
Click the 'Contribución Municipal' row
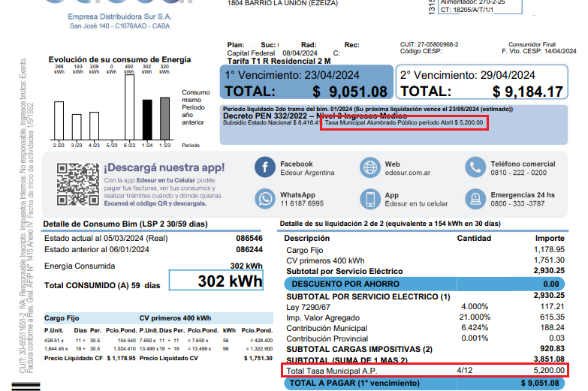click(x=424, y=328)
